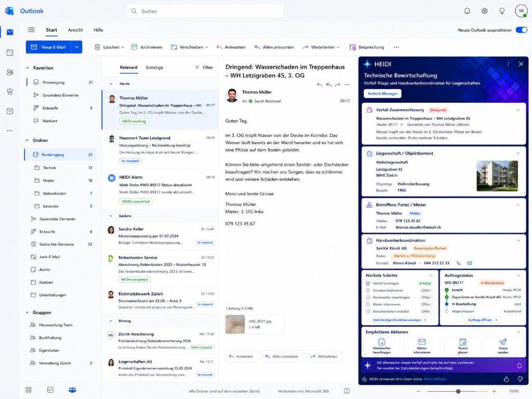The width and height of the screenshot is (532, 399).
Task: Click the Auftrag öffnen link
Action: pyautogui.click(x=482, y=320)
